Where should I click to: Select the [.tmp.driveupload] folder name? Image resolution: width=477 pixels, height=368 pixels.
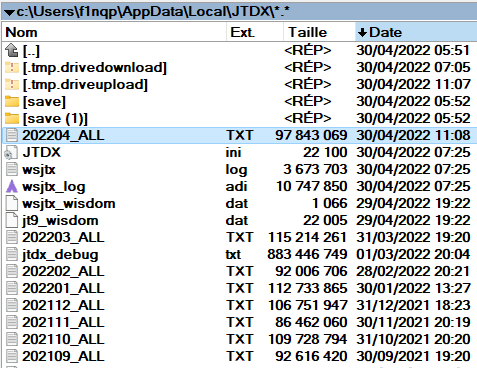(85, 85)
